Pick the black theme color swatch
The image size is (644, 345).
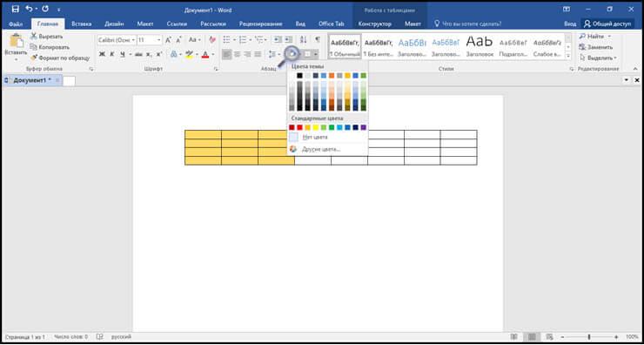point(299,76)
